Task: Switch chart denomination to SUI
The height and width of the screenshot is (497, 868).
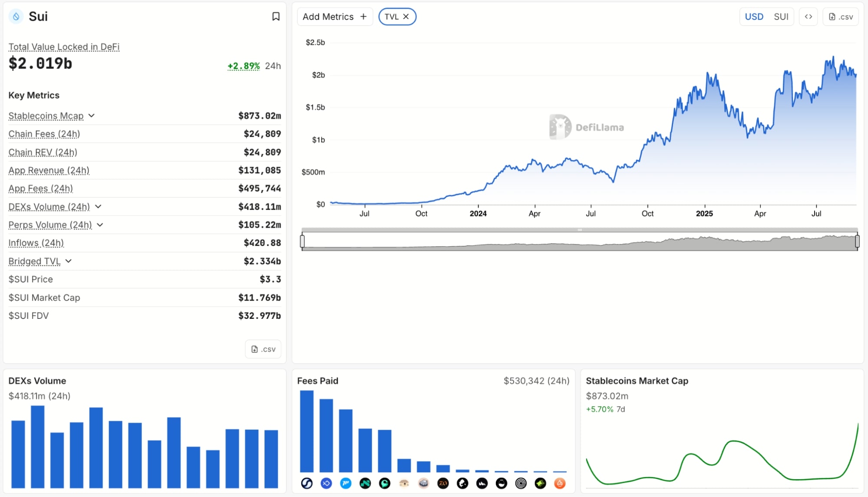Action: point(781,17)
